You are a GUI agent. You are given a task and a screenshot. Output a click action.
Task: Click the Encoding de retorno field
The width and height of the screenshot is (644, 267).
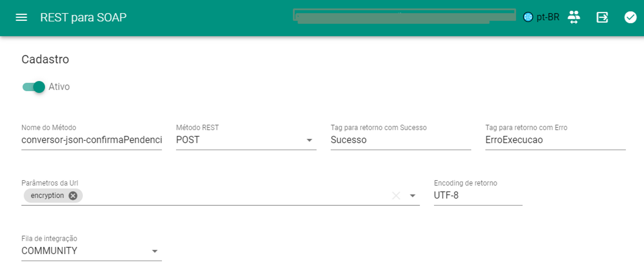(478, 195)
